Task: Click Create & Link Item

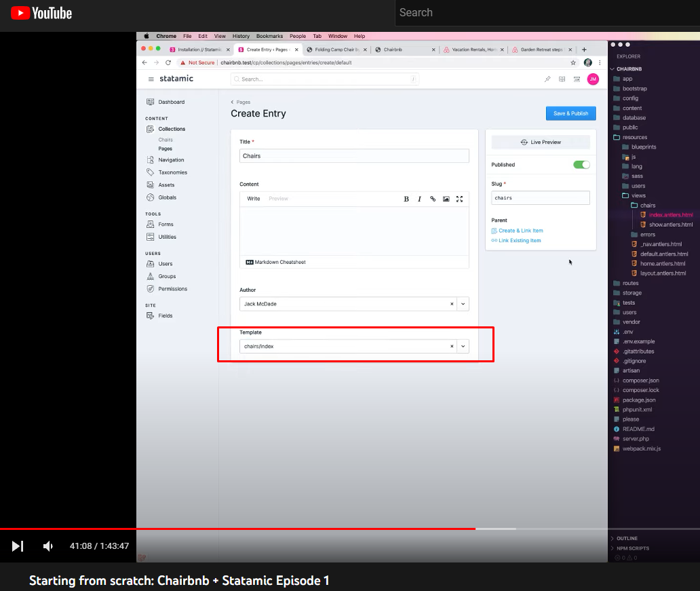Action: point(517,231)
